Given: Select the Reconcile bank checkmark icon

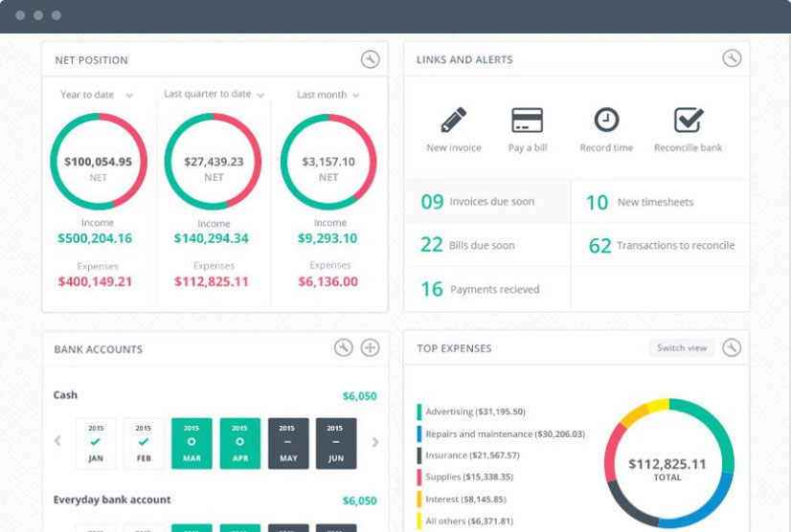Looking at the screenshot, I should (x=689, y=120).
